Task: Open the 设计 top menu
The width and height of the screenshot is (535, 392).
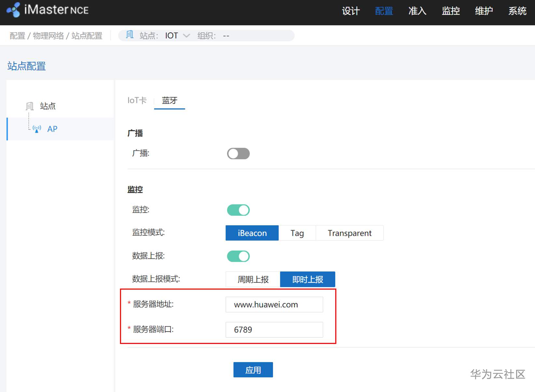Action: click(x=351, y=11)
